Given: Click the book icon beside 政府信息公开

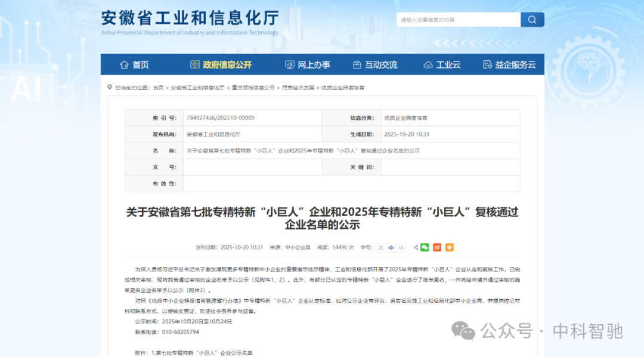Looking at the screenshot, I should 194,64.
